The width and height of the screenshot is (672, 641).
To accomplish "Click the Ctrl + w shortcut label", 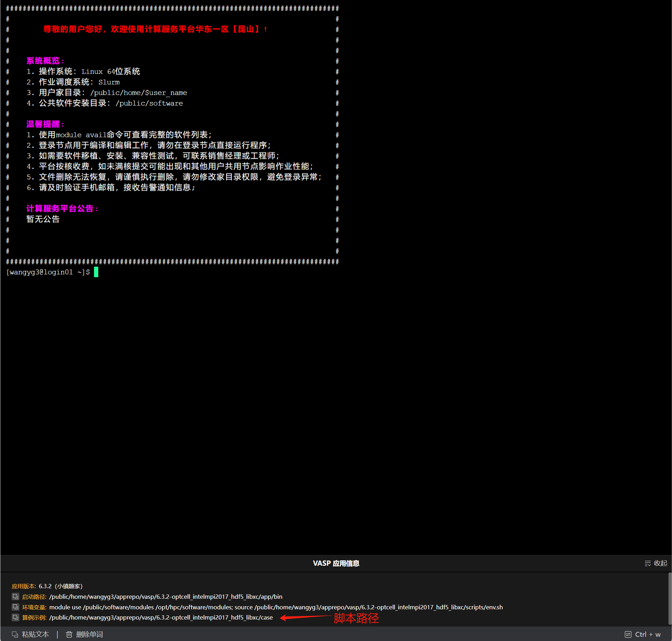I will (648, 634).
